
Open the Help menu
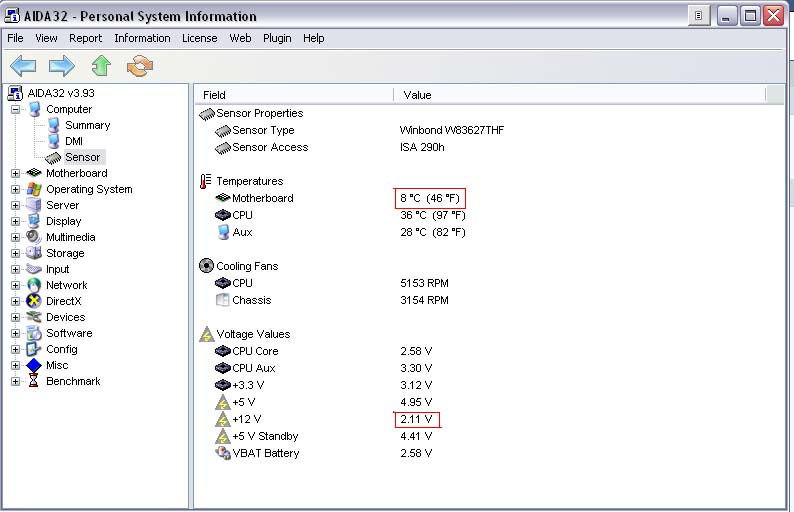[x=313, y=38]
